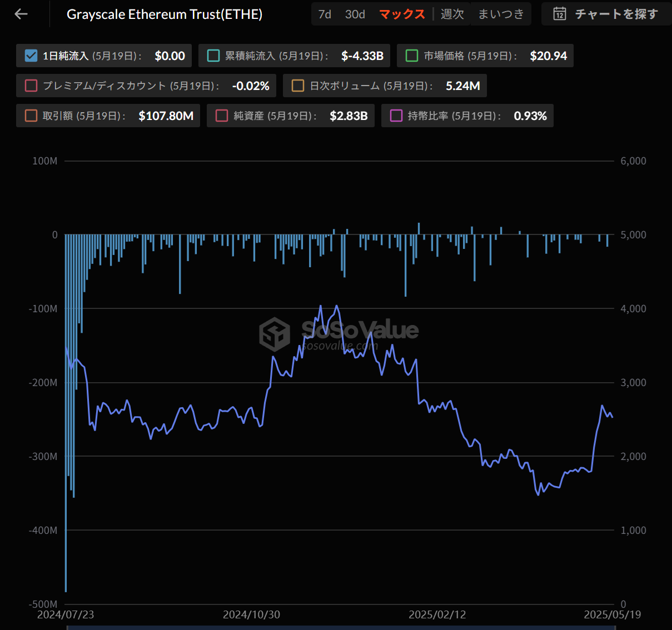672x630 pixels.
Task: Click the 6,000 right axis label
Action: tap(633, 161)
